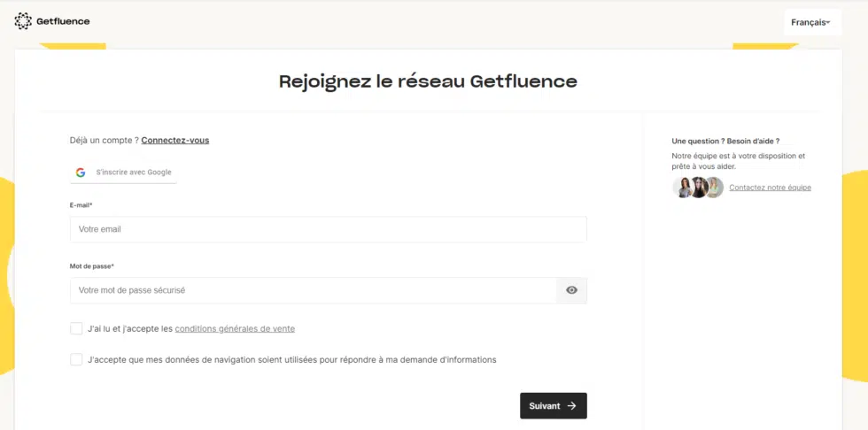Focus the Votre email input field
This screenshot has height=430, width=868.
(x=329, y=229)
